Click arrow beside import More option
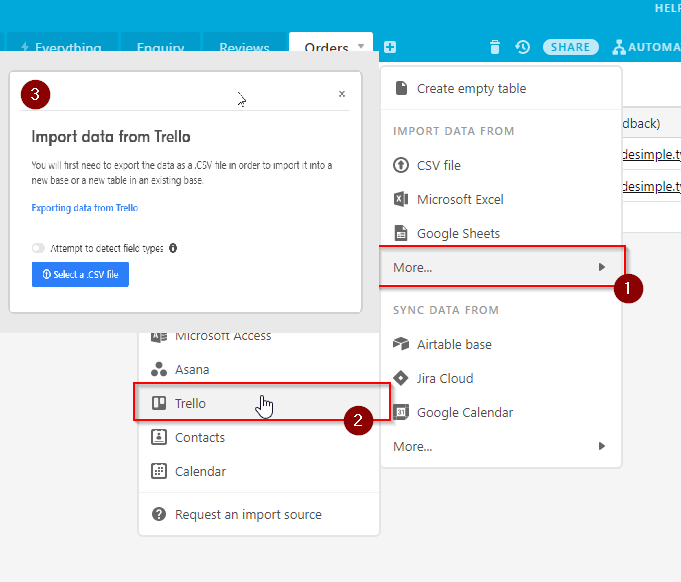 [602, 267]
